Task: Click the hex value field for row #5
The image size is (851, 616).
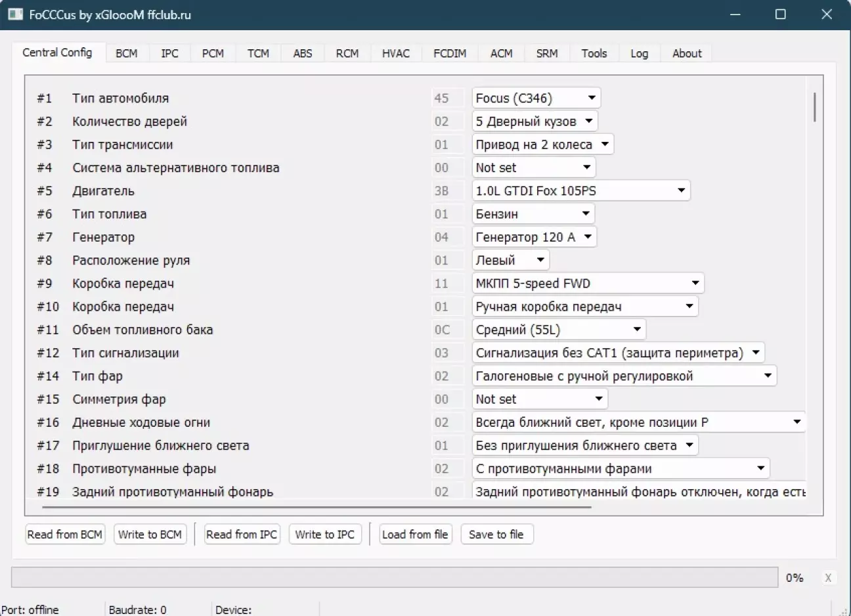Action: coord(442,191)
